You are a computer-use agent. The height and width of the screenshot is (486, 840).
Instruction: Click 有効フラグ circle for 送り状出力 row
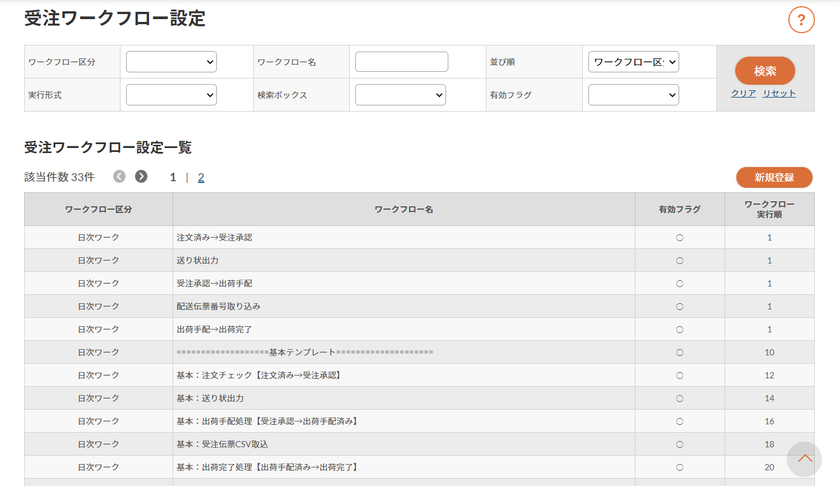click(x=679, y=260)
